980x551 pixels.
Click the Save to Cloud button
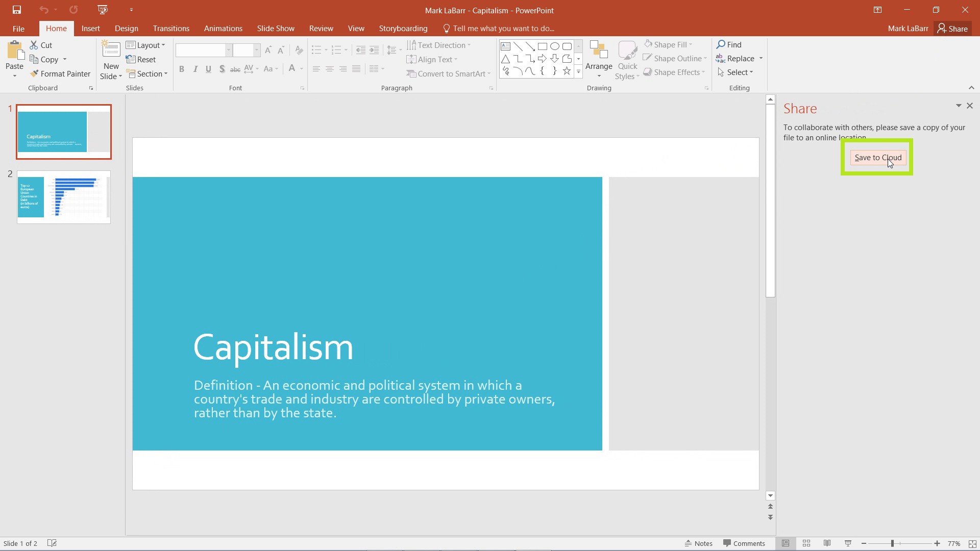click(878, 157)
